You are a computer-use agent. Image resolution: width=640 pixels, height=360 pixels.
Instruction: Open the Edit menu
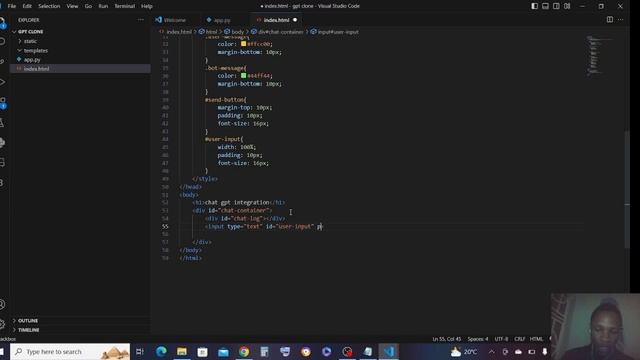point(27,6)
